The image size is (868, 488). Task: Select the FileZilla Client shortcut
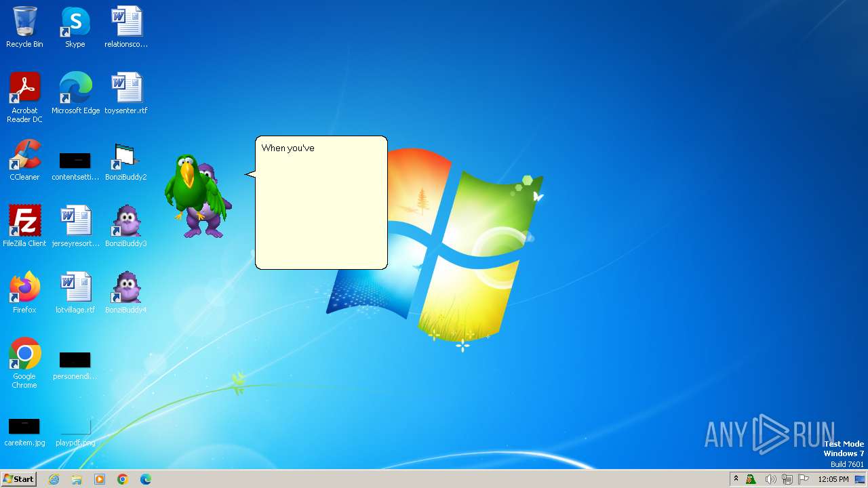(x=24, y=226)
